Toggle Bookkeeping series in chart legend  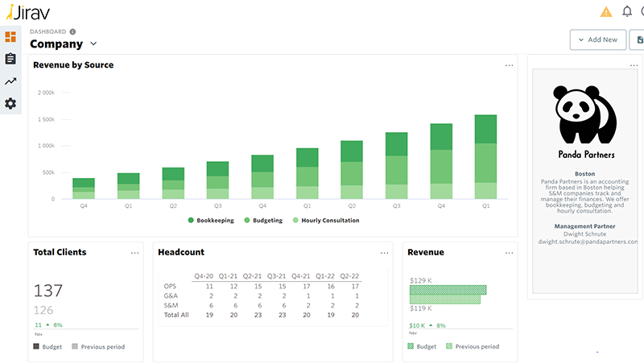pyautogui.click(x=212, y=220)
